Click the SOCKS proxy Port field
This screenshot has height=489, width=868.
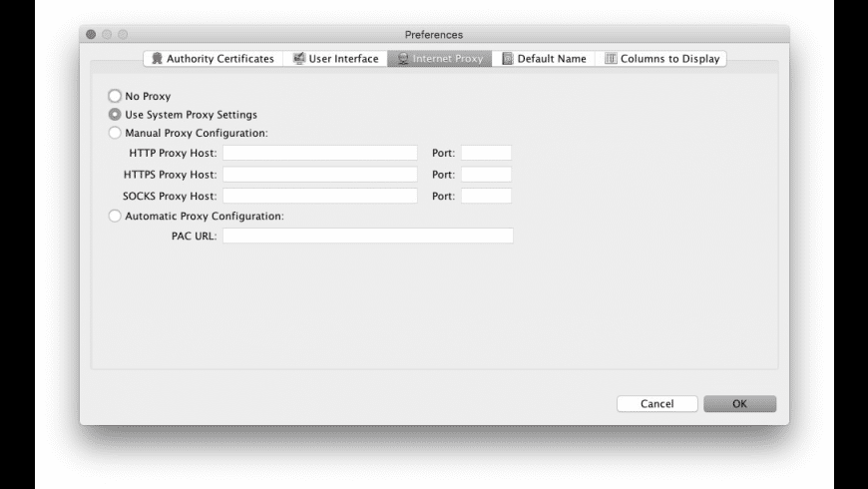[487, 196]
